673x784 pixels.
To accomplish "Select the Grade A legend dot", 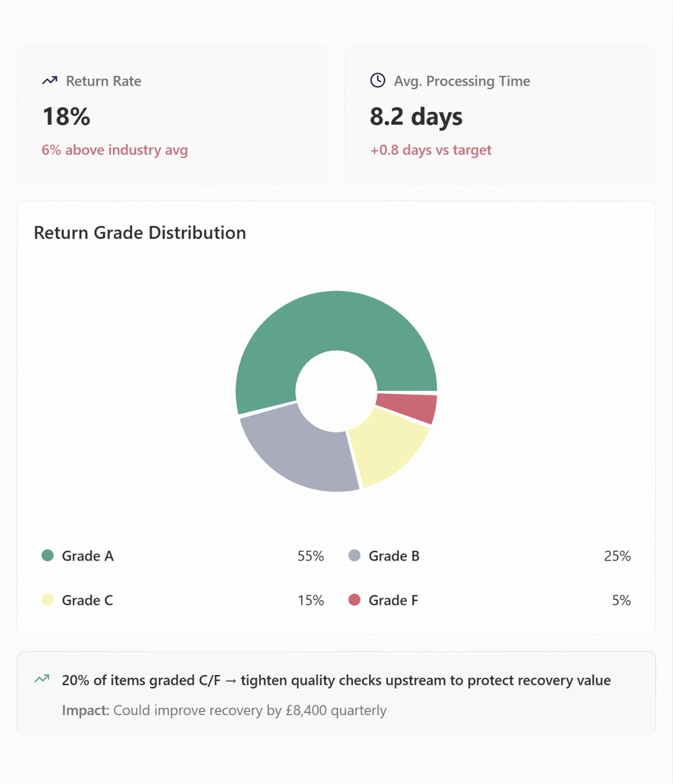I will point(48,556).
